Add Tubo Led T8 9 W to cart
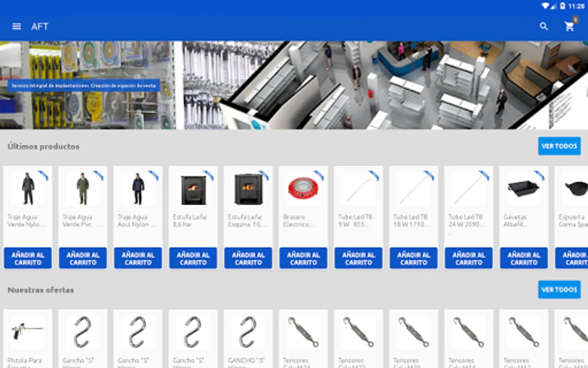The width and height of the screenshot is (588, 368). pyautogui.click(x=359, y=258)
